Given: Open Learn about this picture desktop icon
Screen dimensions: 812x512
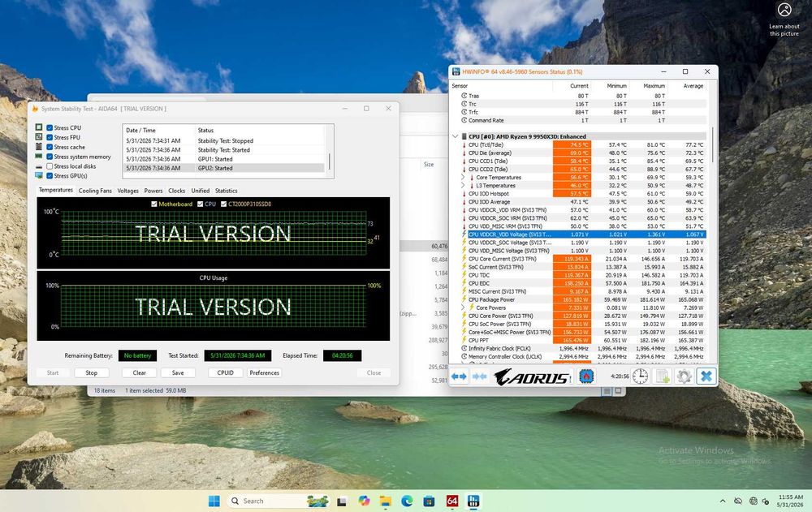Looking at the screenshot, I should click(784, 19).
